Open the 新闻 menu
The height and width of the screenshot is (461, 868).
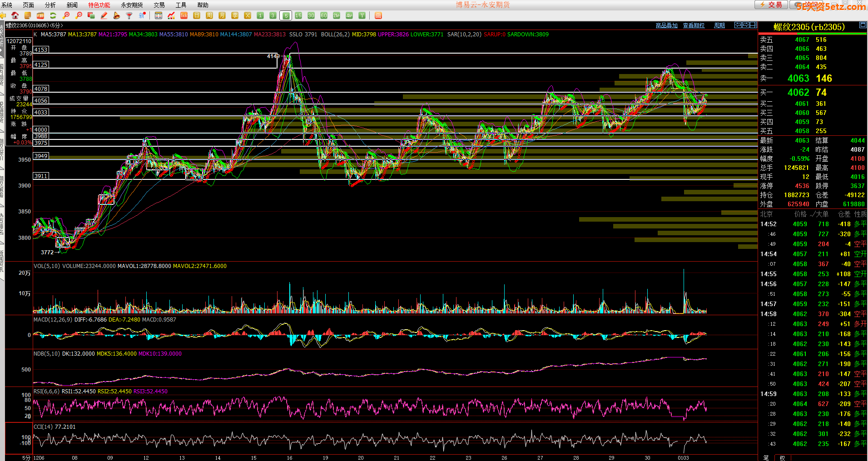[72, 5]
